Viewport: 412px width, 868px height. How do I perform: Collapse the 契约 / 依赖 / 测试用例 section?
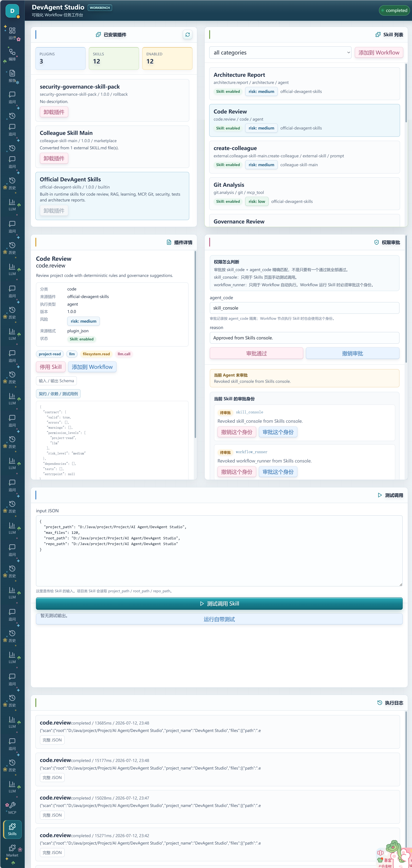58,394
